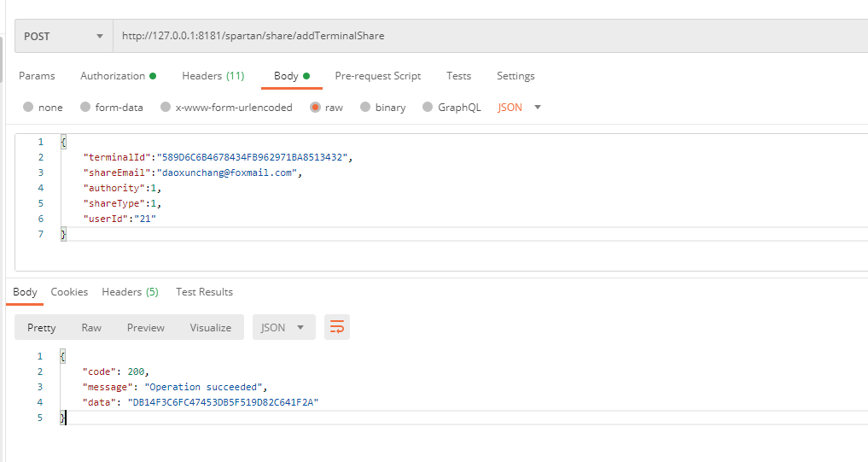Open the response Cookies tab
This screenshot has height=462, width=868.
[x=69, y=292]
